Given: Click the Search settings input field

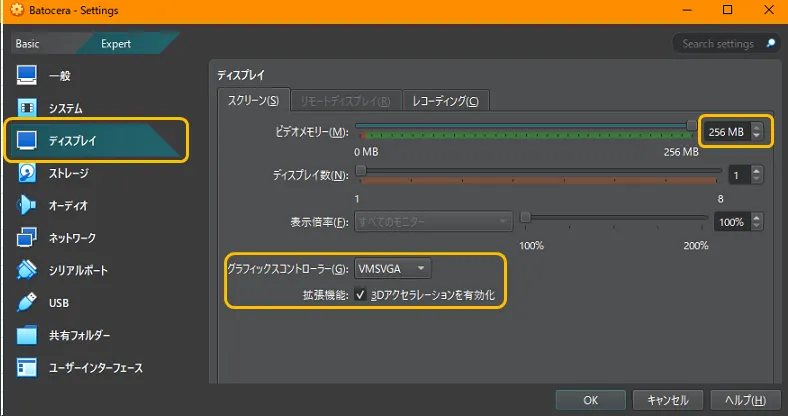Looking at the screenshot, I should [720, 44].
